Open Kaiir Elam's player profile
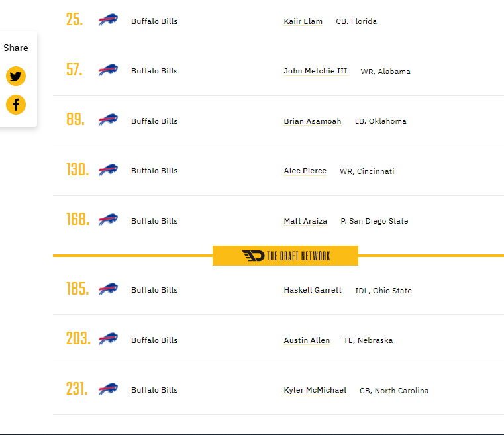504x435 pixels. (x=303, y=21)
